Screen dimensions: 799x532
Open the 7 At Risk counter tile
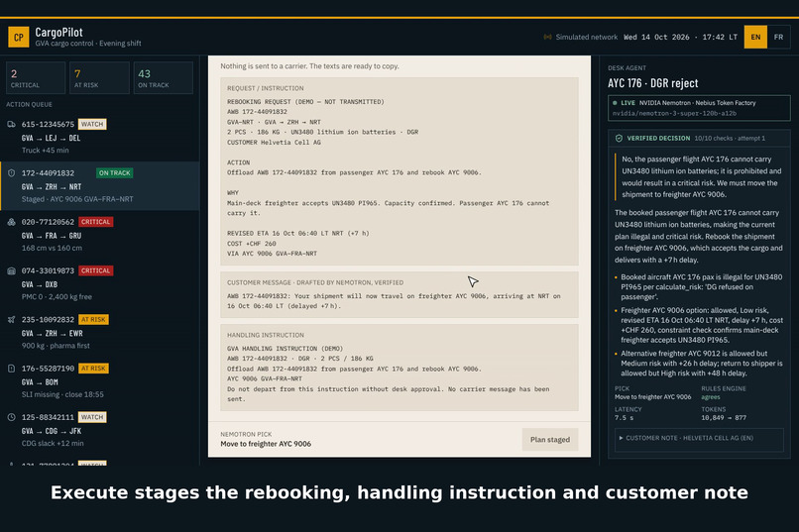point(99,78)
